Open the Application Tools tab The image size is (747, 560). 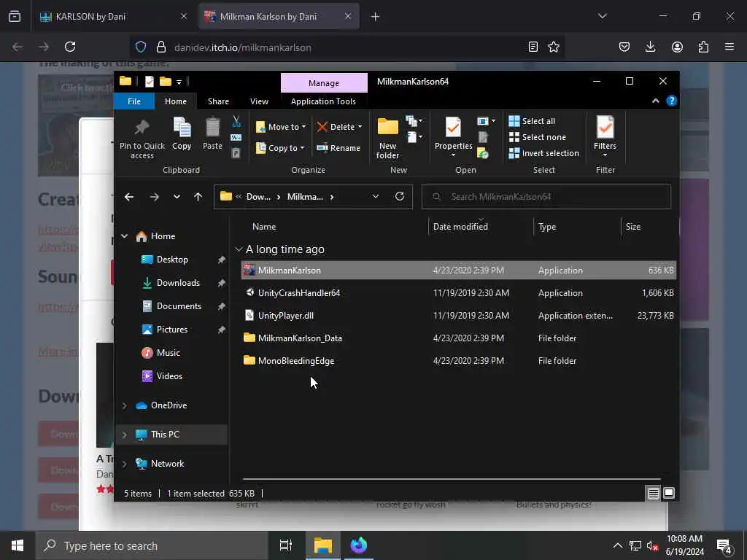[323, 101]
